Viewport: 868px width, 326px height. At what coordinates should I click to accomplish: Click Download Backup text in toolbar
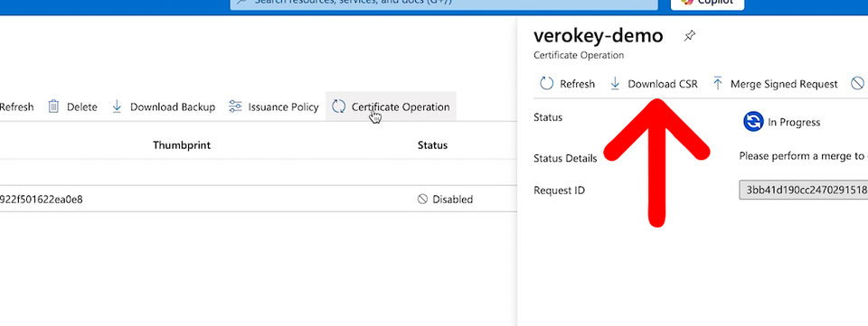[x=173, y=107]
